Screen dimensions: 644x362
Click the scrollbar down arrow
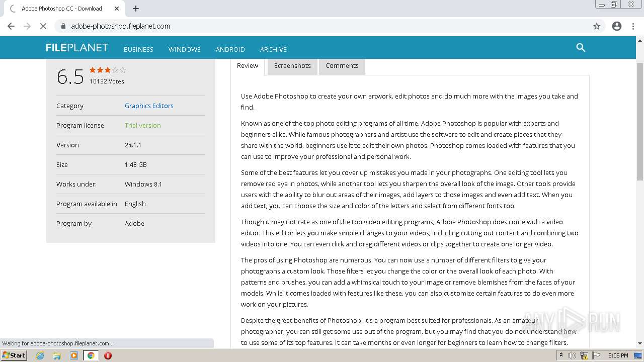(640, 344)
